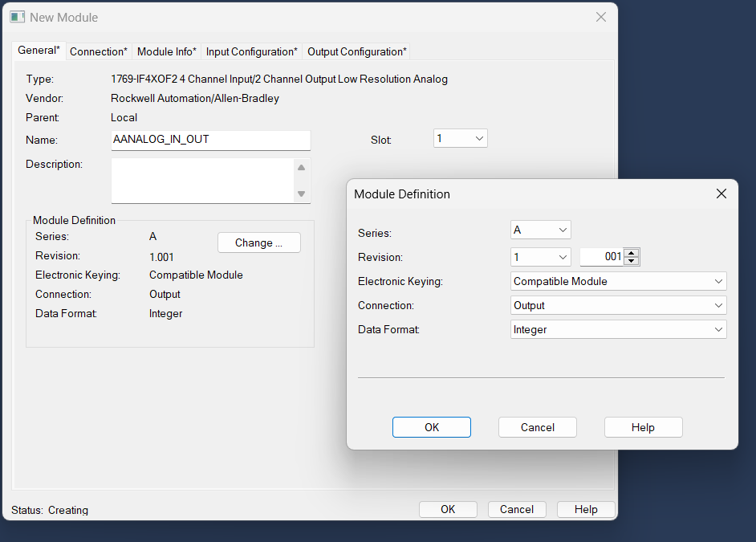Click the Description box scroll down arrow
The image size is (756, 542).
(x=302, y=194)
